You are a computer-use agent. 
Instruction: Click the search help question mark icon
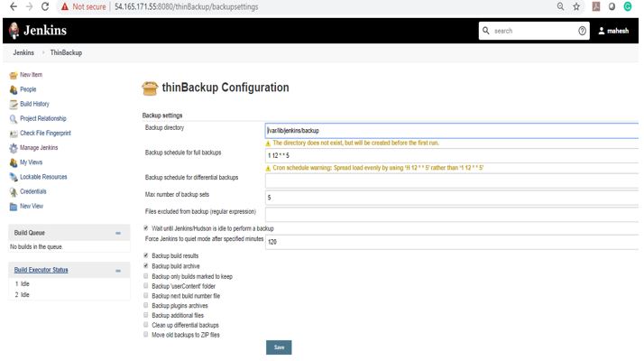pos(583,31)
